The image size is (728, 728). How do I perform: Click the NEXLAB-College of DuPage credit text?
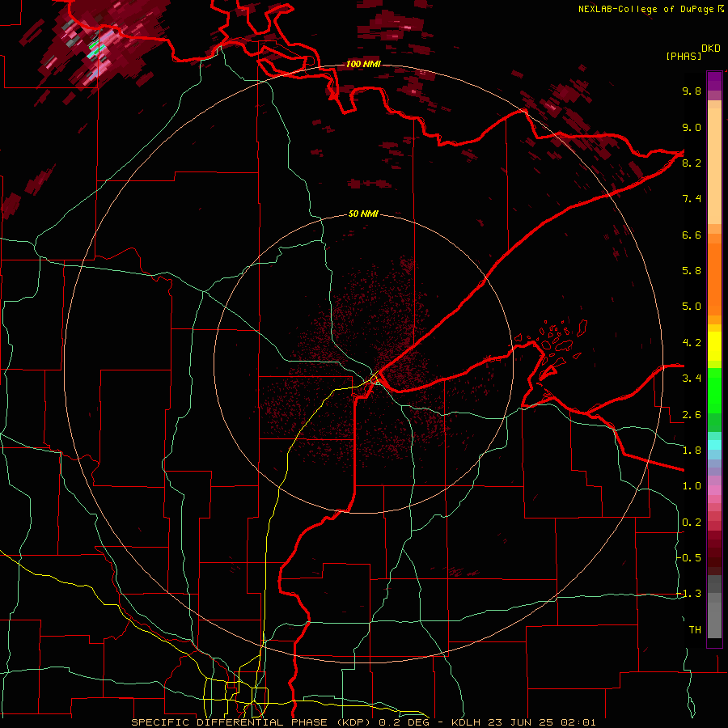645,9
